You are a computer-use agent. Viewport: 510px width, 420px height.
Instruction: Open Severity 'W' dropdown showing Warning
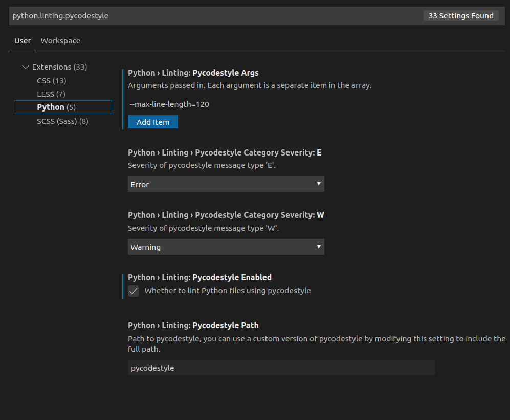226,247
